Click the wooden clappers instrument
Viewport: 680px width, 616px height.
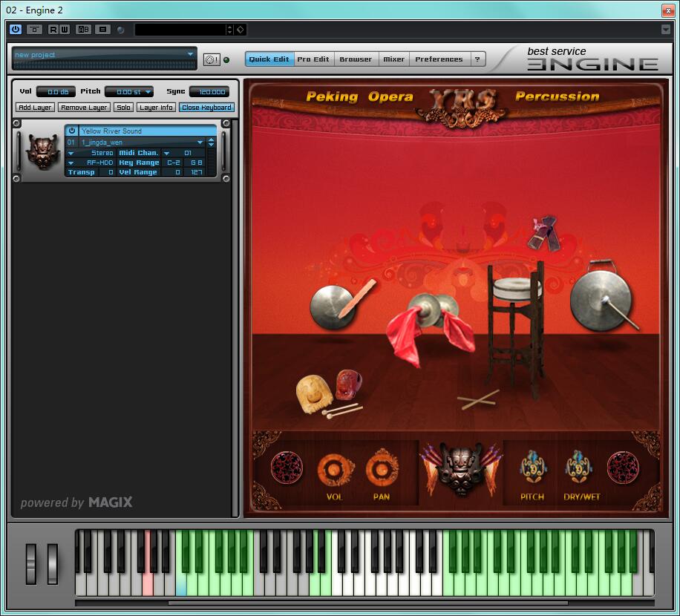pyautogui.click(x=544, y=234)
